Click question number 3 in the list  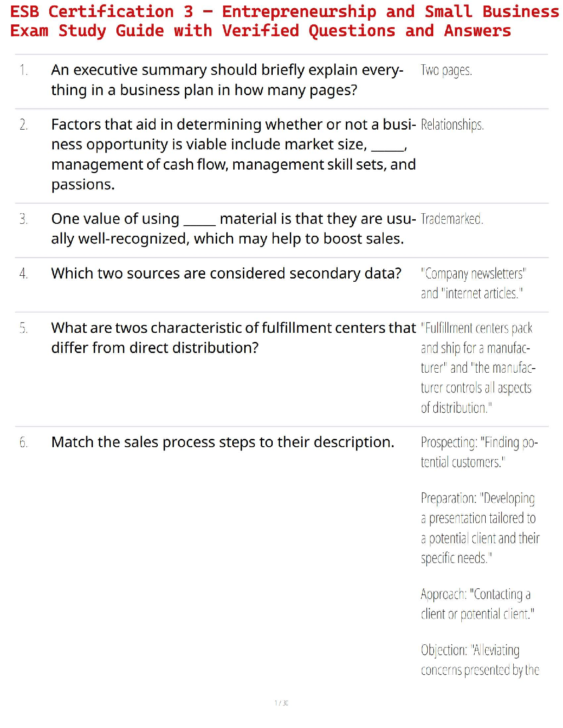(24, 219)
